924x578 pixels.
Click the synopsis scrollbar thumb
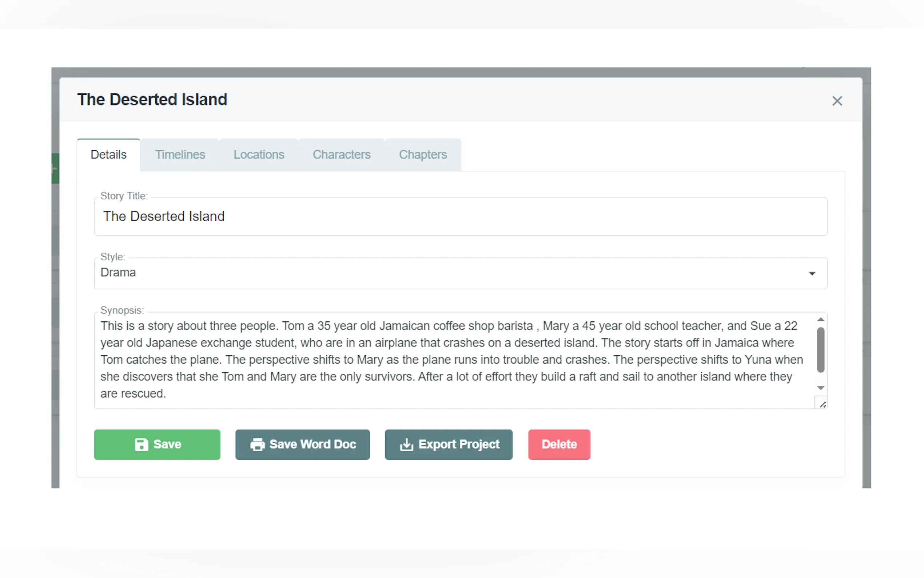[820, 350]
